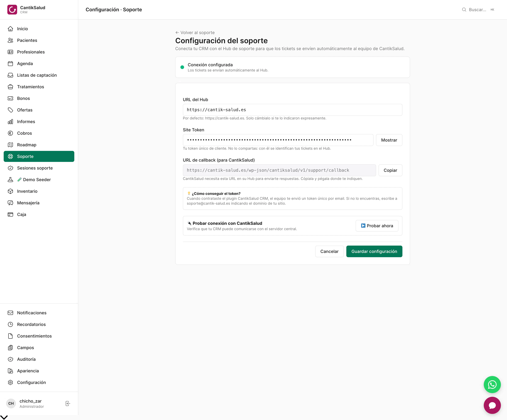Click the Roadmap map icon
Viewport: 507px width, 420px height.
[x=10, y=145]
